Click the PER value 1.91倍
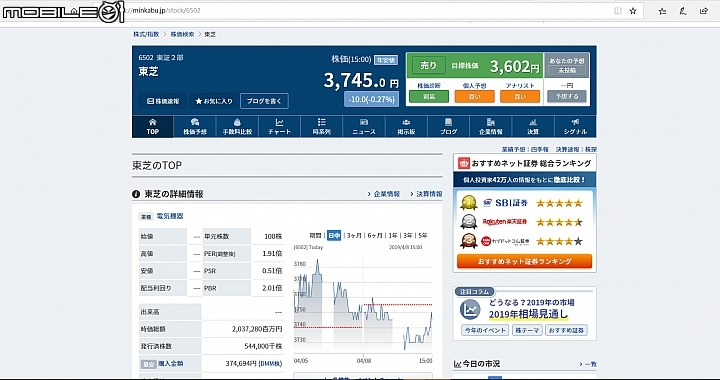Screen dimensions: 720x380 tap(272, 254)
